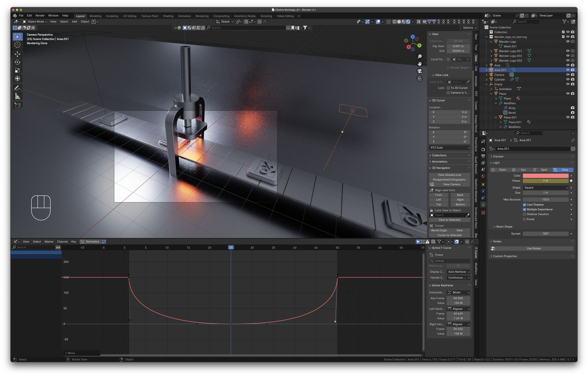The image size is (588, 376).
Task: Select the Annotate tool
Action: coord(17,88)
